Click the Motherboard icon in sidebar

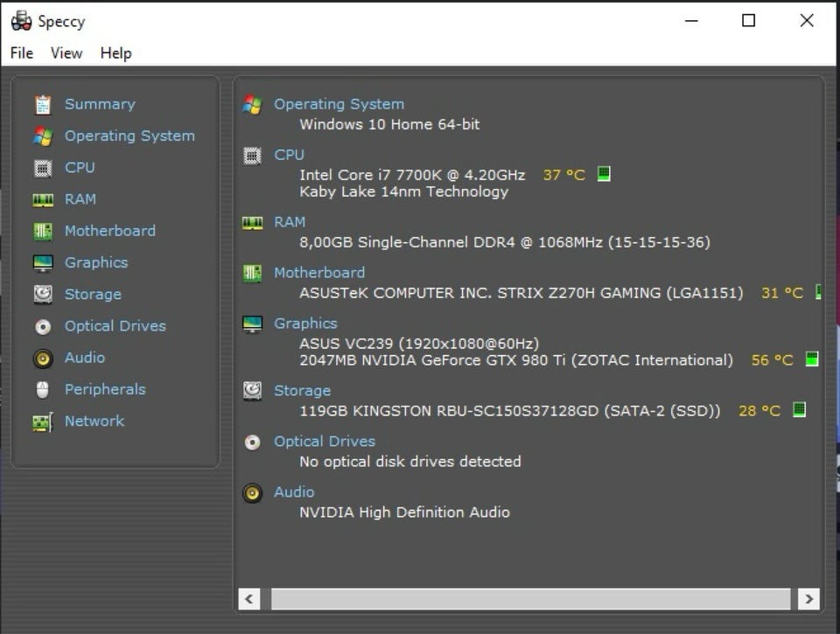click(x=42, y=232)
